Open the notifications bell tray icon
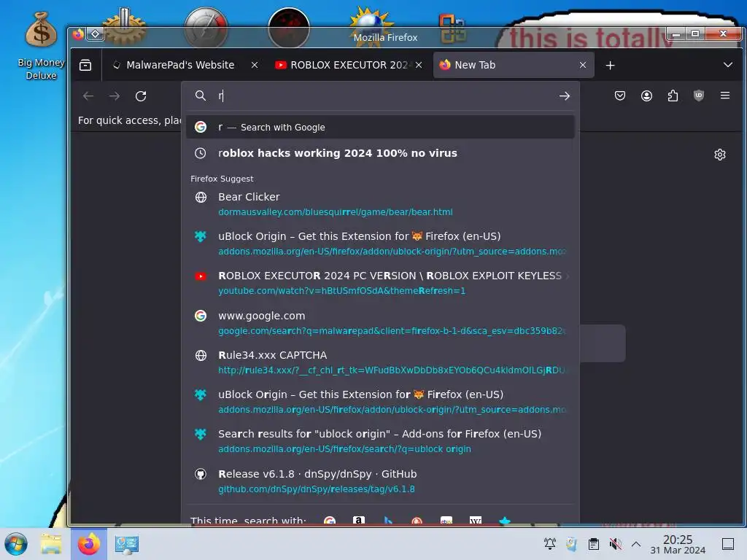 550,544
